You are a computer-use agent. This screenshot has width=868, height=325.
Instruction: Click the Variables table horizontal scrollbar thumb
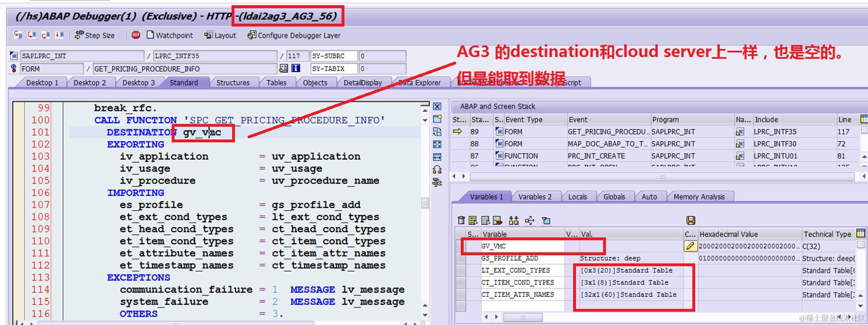523,317
